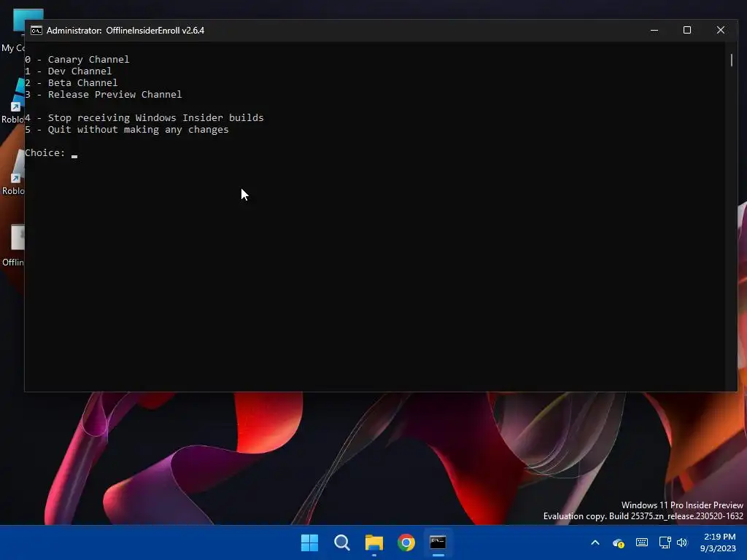Viewport: 747px width, 560px height.
Task: Open taskbar Search
Action: click(x=342, y=542)
